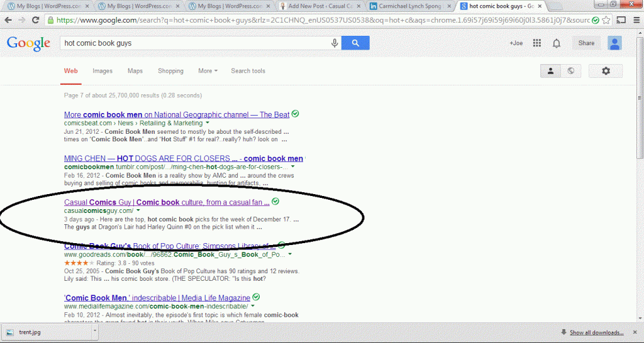
Task: Switch to global results globe toggle
Action: click(570, 71)
